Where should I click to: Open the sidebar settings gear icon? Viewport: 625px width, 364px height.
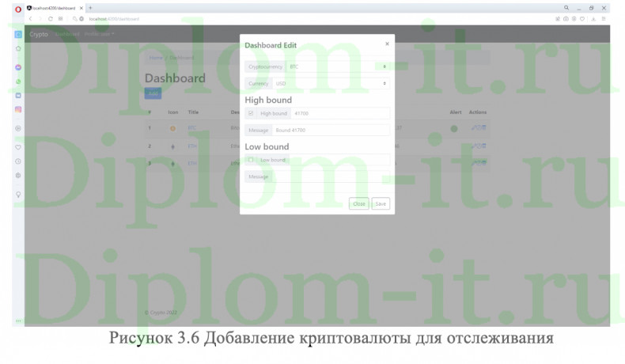(x=18, y=176)
